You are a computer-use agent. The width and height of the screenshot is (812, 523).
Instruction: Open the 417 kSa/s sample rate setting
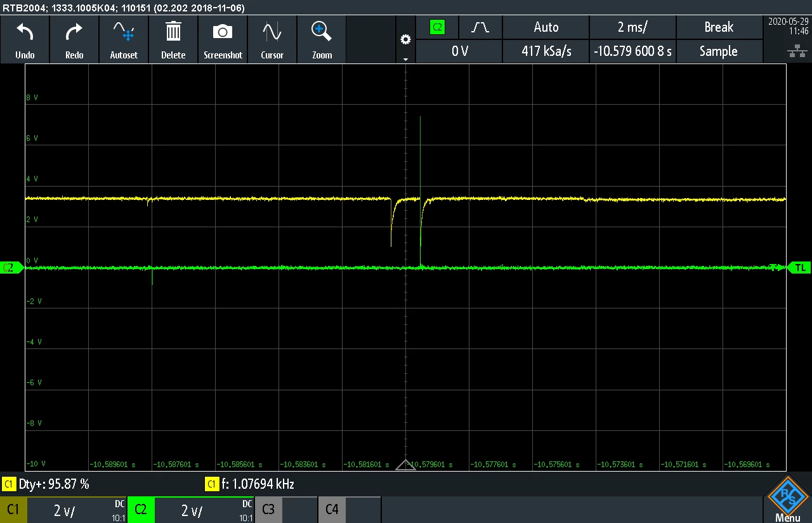546,51
